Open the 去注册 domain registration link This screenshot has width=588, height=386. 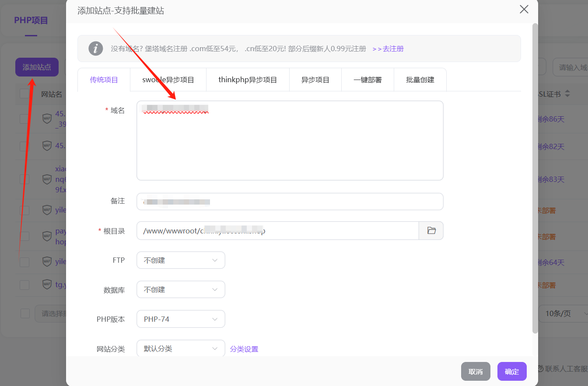point(388,49)
